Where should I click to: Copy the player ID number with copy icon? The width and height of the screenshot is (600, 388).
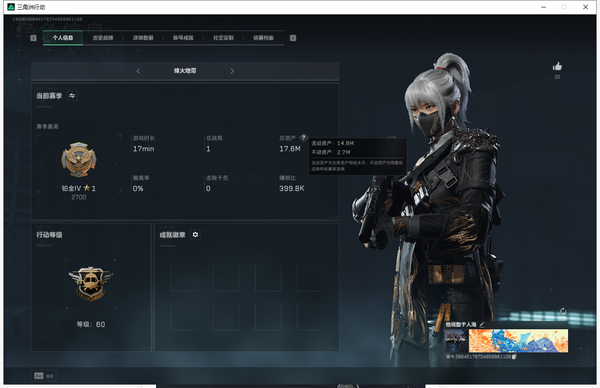point(514,357)
